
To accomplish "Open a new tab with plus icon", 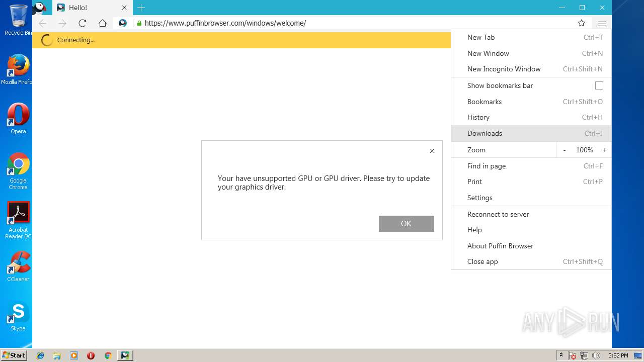I will point(141,8).
